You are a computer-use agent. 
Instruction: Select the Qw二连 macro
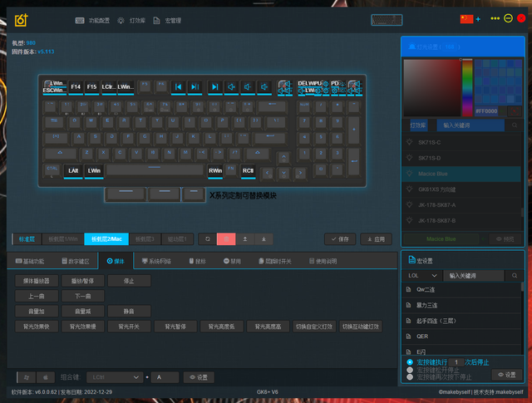[462, 290]
